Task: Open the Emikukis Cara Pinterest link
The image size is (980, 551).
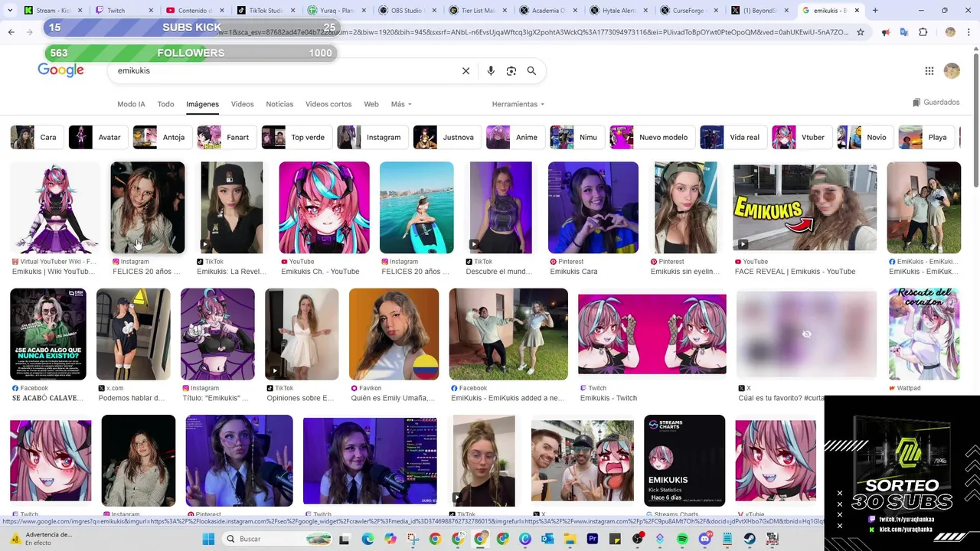Action: 573,272
